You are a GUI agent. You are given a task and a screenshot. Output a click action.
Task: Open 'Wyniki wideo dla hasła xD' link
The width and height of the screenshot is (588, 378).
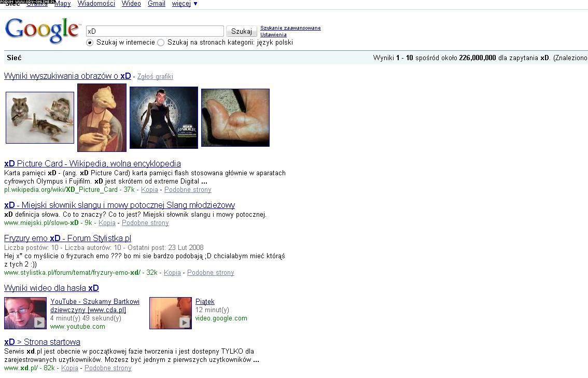51,288
